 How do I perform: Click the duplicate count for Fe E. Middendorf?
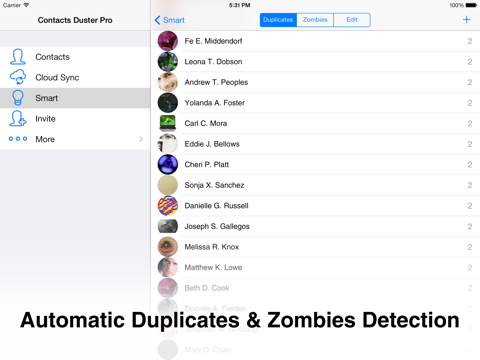tap(470, 41)
